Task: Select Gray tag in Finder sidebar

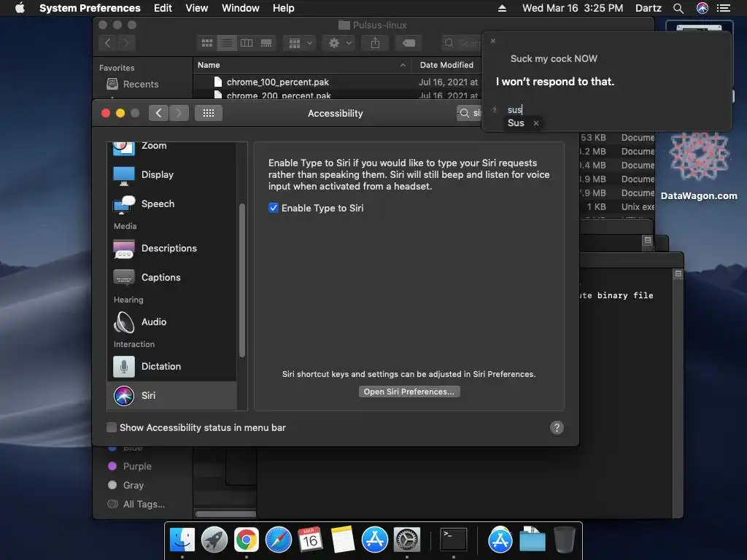Action: coord(126,485)
